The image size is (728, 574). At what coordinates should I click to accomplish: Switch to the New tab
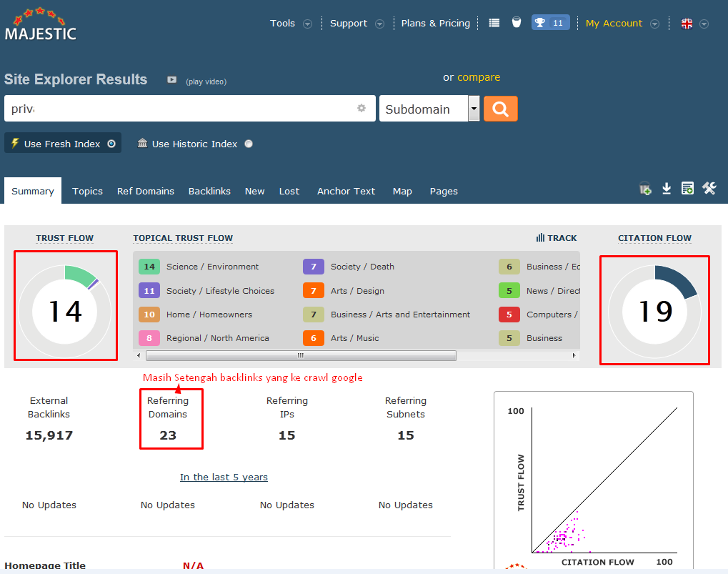tap(255, 192)
